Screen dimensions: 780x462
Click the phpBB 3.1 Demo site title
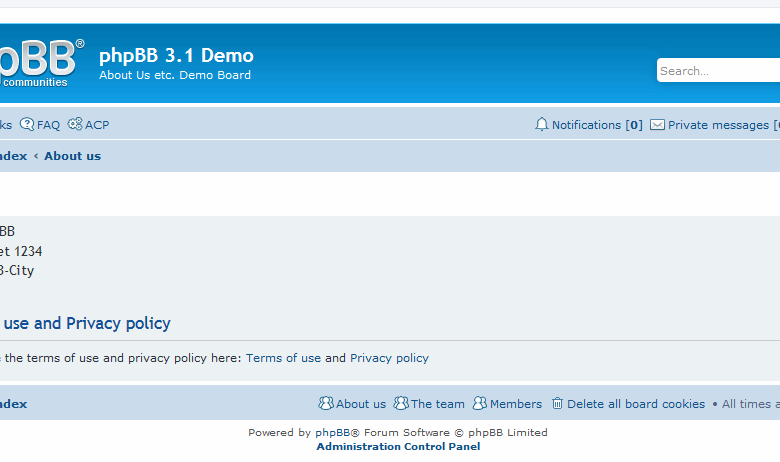click(x=176, y=56)
